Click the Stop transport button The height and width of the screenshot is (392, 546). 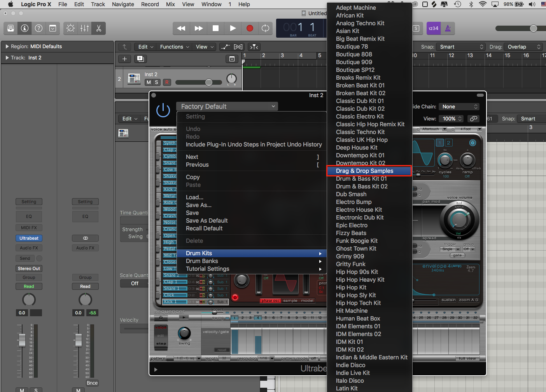pos(215,28)
